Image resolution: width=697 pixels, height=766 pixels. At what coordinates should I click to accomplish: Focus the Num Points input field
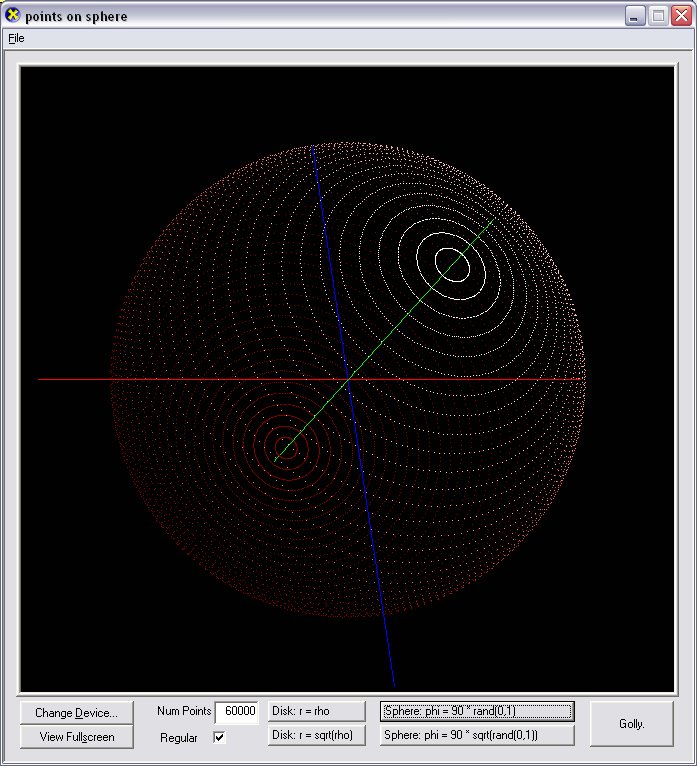point(236,711)
